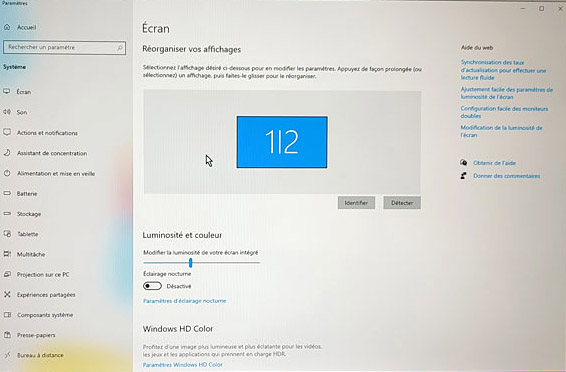Open Alimentation et mise en veille page
Screen dimensions: 566x372
[x=56, y=174]
